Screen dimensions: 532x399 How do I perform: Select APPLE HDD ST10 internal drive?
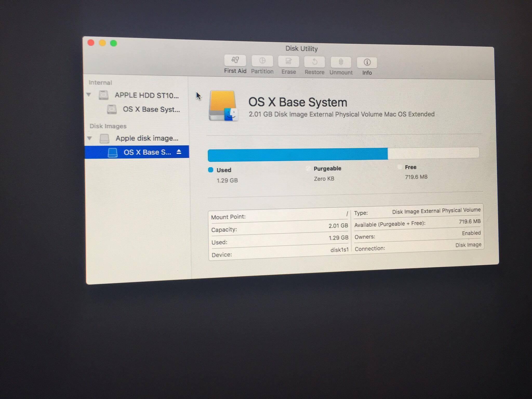click(x=147, y=95)
